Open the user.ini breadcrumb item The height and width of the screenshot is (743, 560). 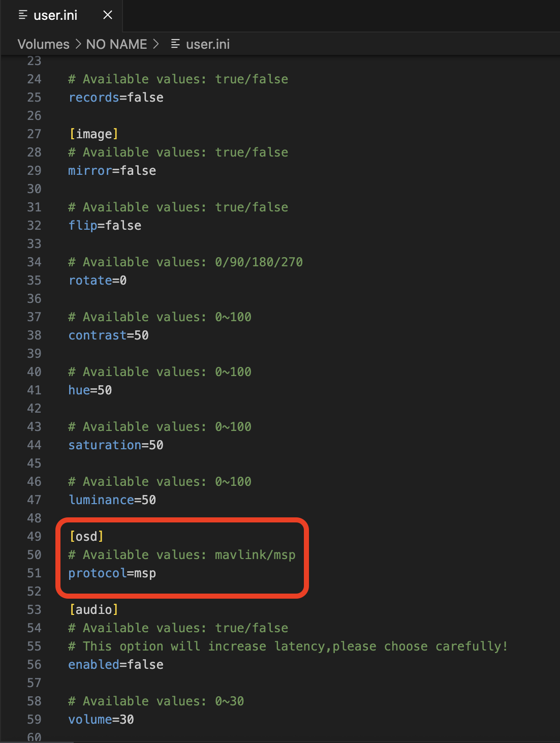[x=208, y=44]
